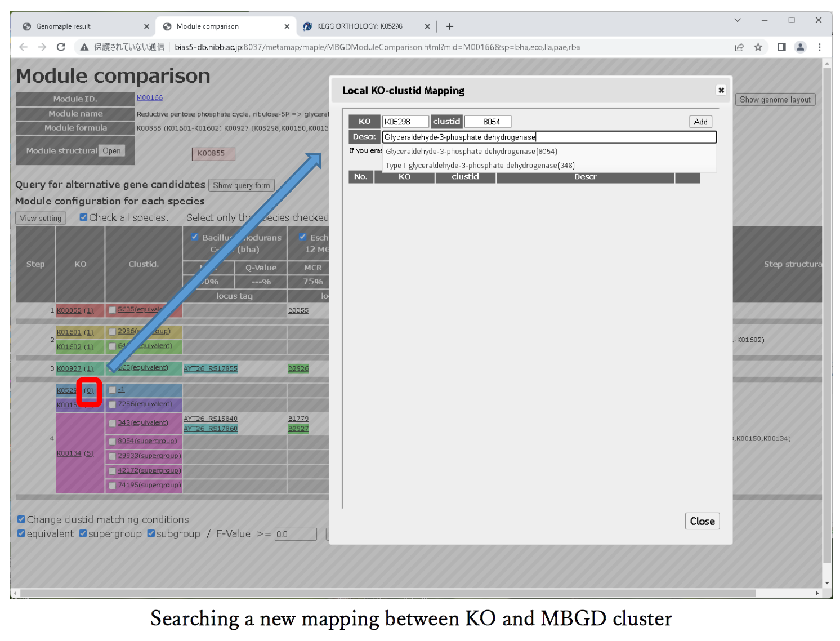840x641 pixels.
Task: Click the share page icon
Action: click(x=739, y=47)
